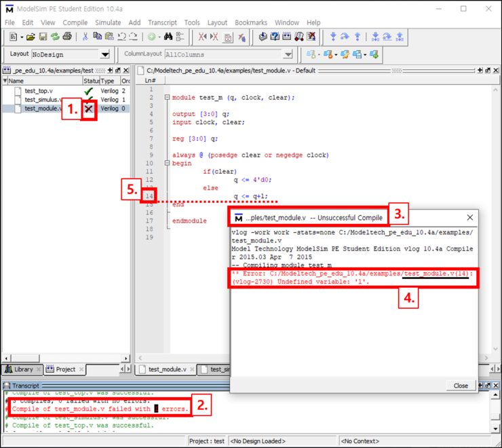This screenshot has width=502, height=448.
Task: Collapse the begin block code fold
Action: click(167, 163)
